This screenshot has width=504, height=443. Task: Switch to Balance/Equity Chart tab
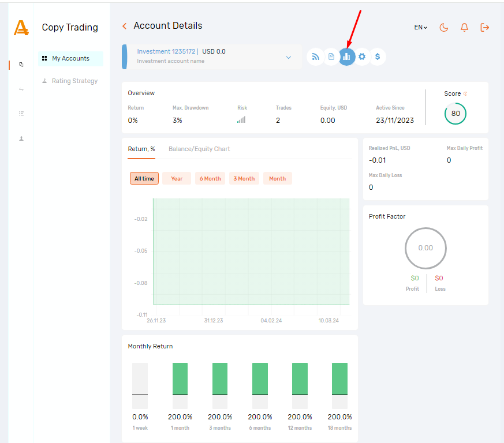[199, 149]
